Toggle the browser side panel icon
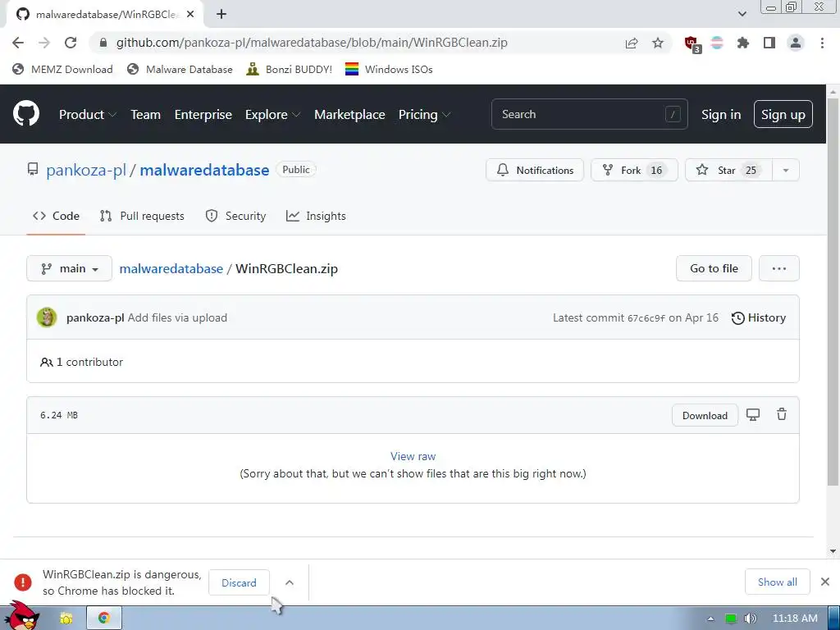The image size is (840, 630). (769, 43)
